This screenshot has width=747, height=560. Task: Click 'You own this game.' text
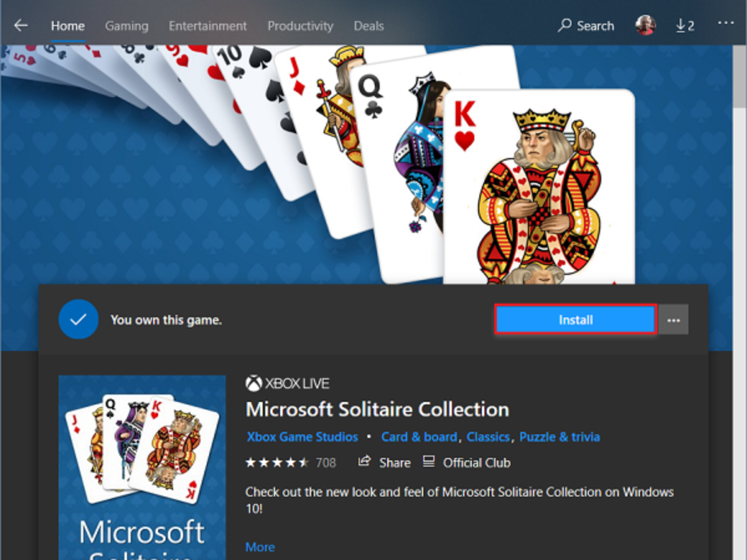166,320
